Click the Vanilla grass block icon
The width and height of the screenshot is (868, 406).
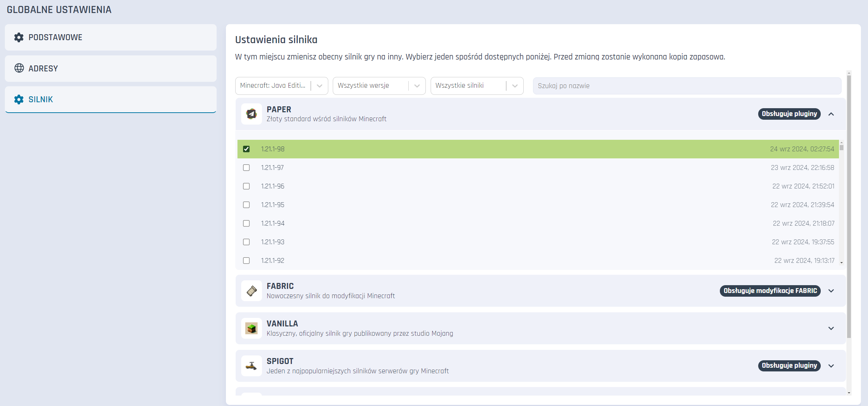click(252, 328)
